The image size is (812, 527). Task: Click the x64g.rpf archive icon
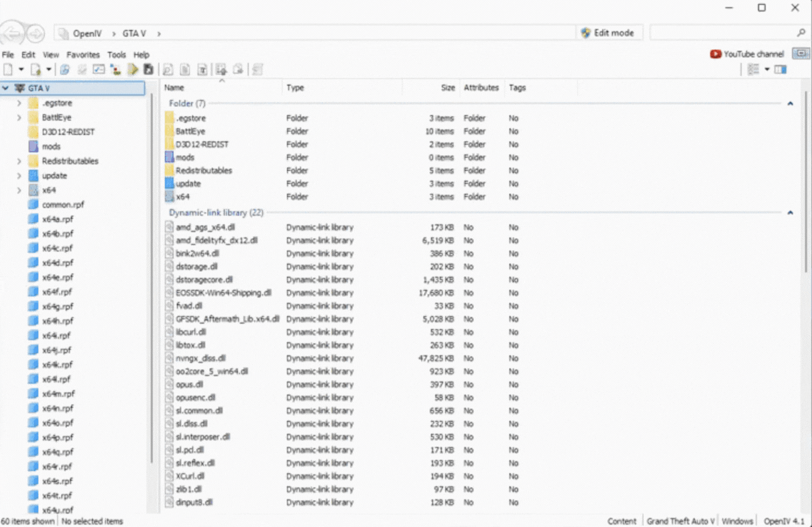tap(33, 306)
